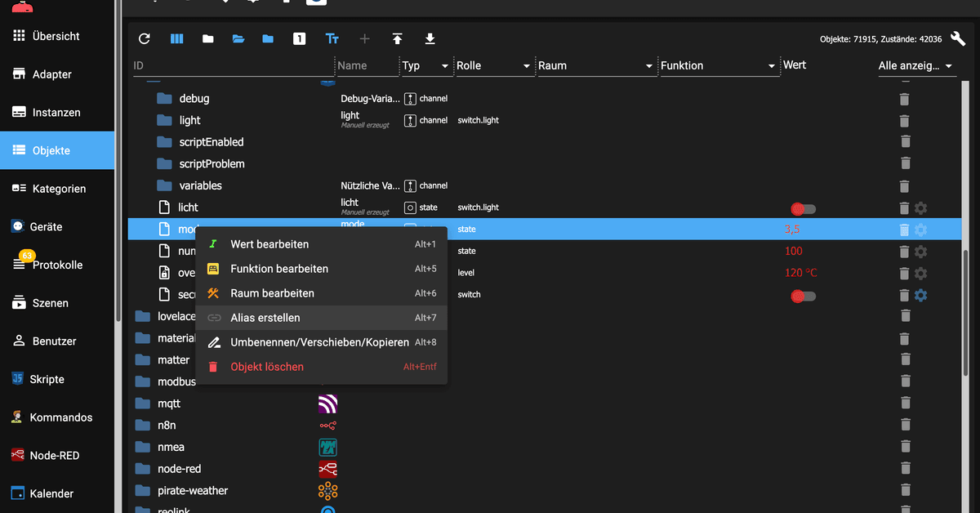980x513 pixels.
Task: Open the column view settings icon
Action: 176,38
